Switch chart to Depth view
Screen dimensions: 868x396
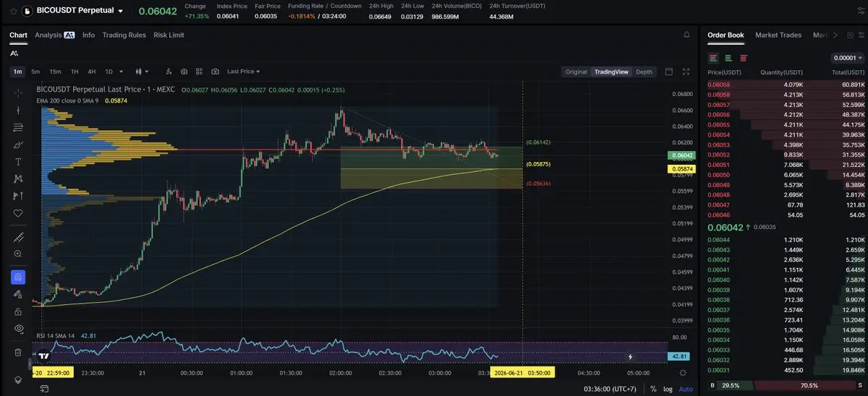coord(644,72)
